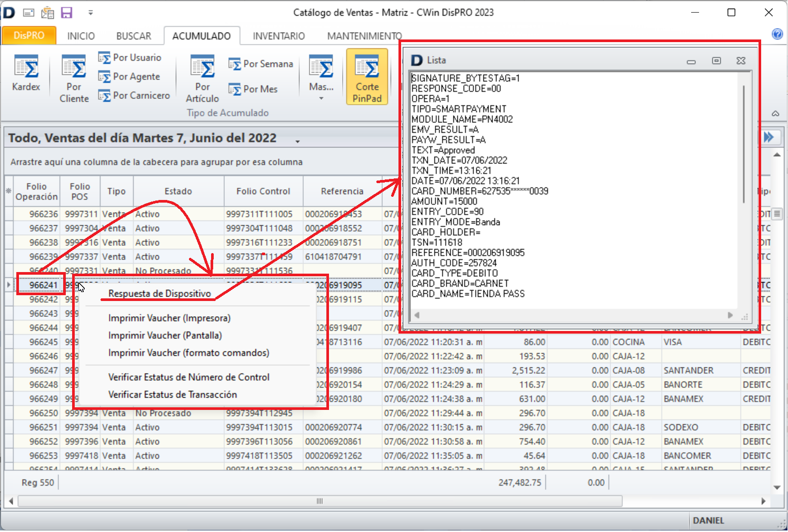Click Verificar Estatus de Transacción

(x=172, y=395)
